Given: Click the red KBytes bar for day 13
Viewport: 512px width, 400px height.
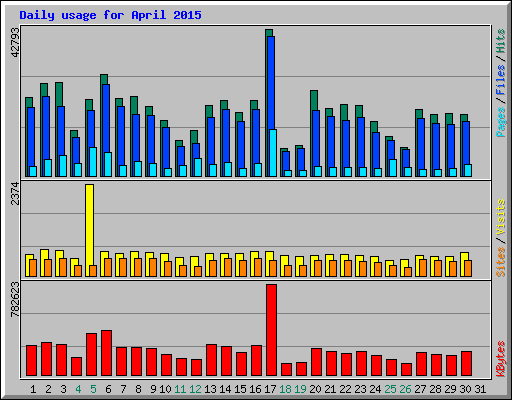Looking at the screenshot, I should click(x=211, y=360).
